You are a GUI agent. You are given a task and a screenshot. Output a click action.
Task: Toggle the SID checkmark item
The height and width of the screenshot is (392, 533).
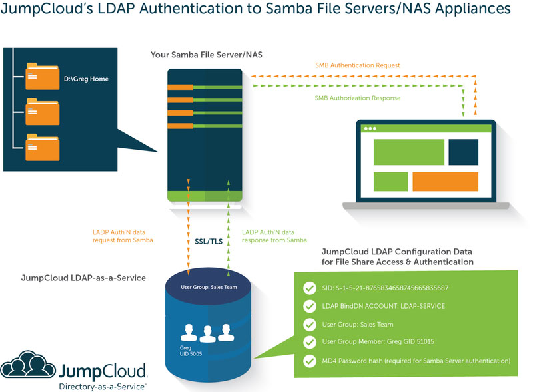pyautogui.click(x=309, y=288)
